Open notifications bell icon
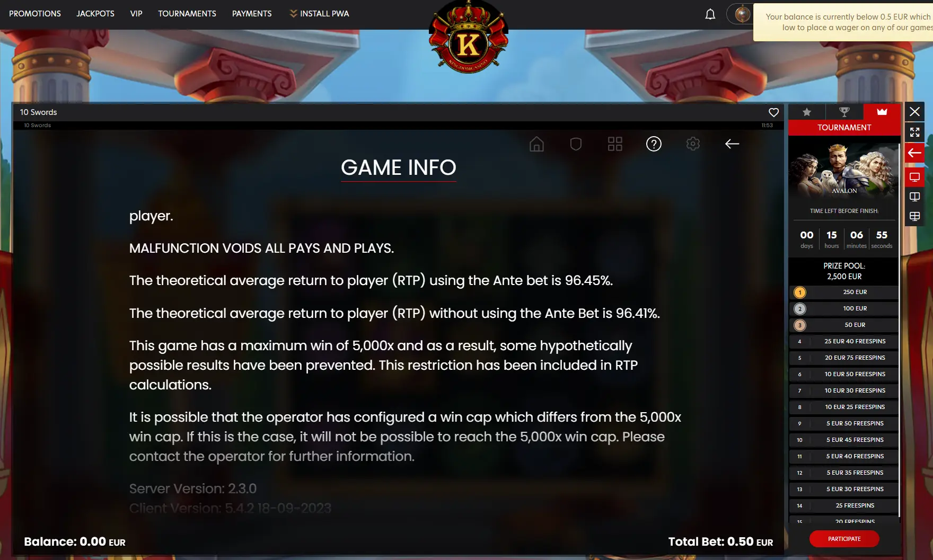The image size is (933, 560). (x=710, y=14)
